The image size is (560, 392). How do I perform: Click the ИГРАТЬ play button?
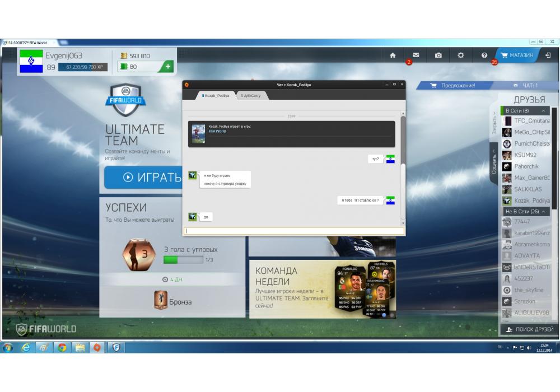click(143, 177)
